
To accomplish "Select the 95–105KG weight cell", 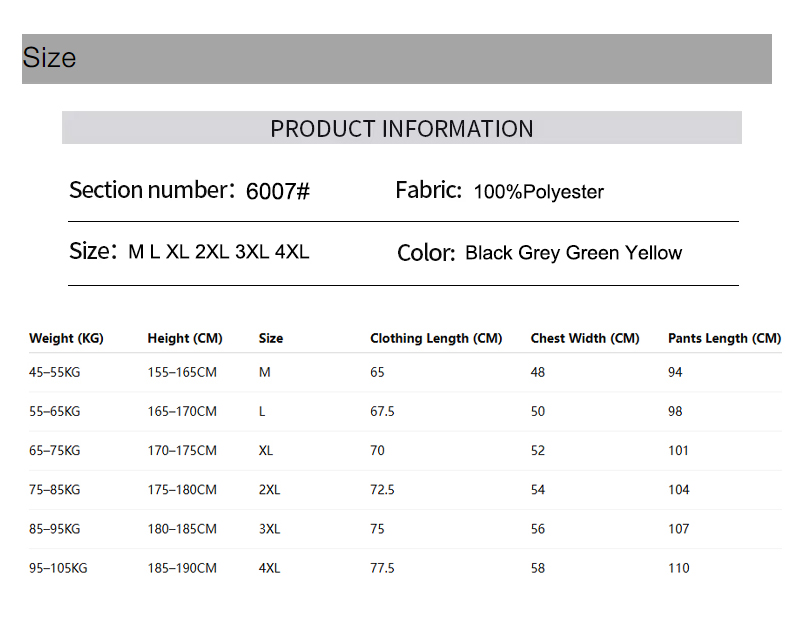I will [x=58, y=568].
